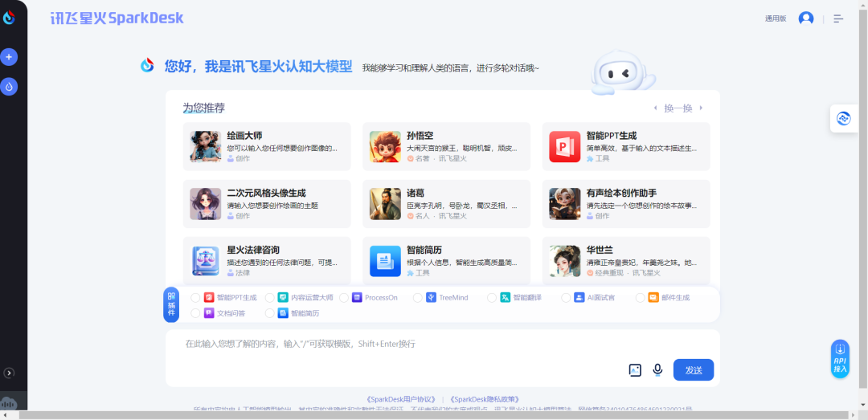This screenshot has height=420, width=868.
Task: Click the 智能翻译 plugin icon
Action: click(506, 298)
